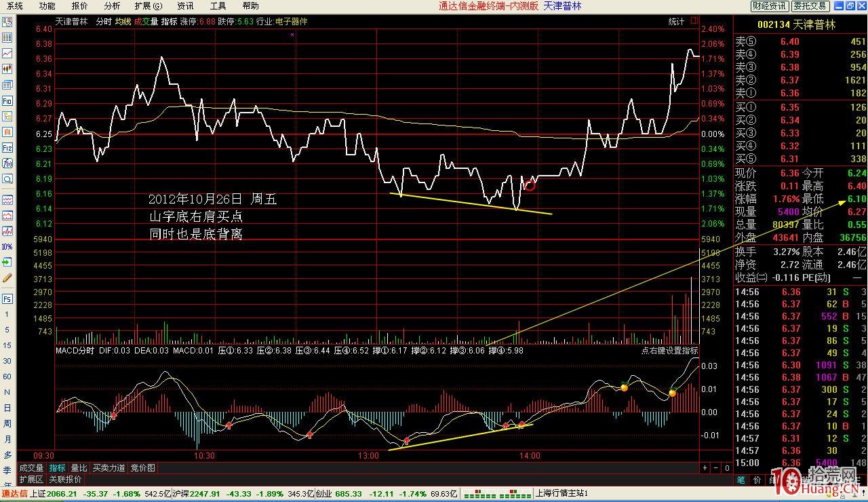Toggle the 均线 average line display
Screen dimensions: 868x502
[x=123, y=21]
